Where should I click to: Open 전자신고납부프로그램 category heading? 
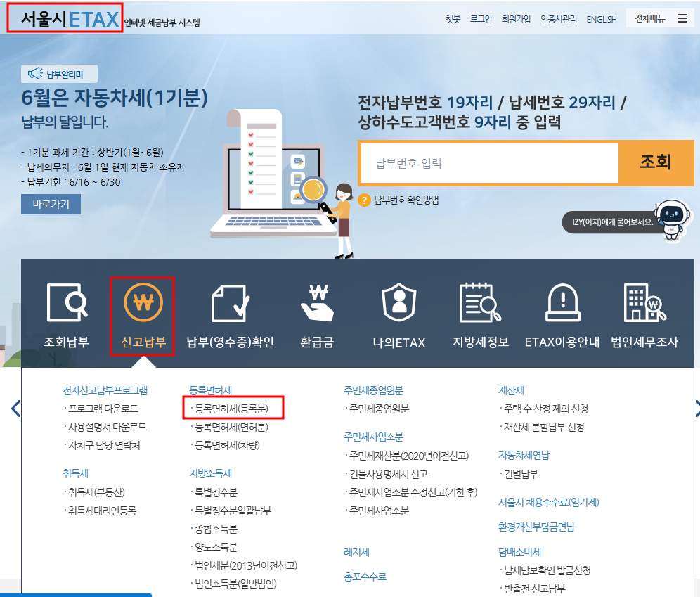point(105,390)
